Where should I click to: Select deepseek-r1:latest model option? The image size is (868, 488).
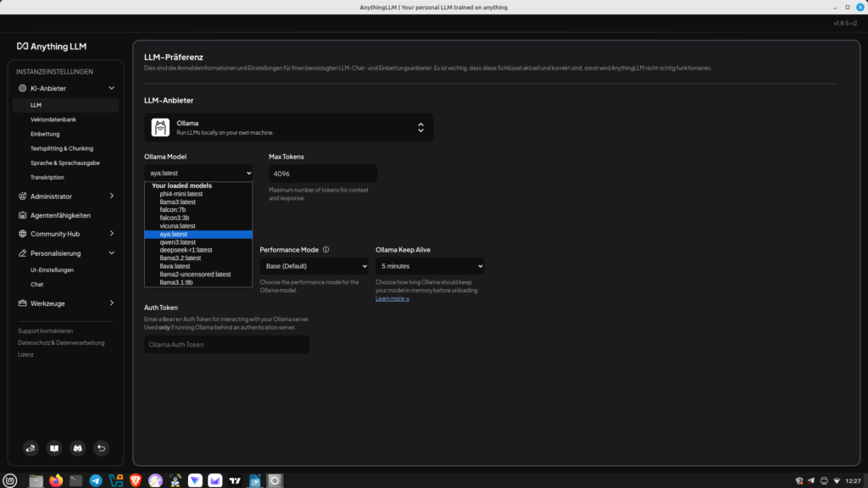pos(198,250)
